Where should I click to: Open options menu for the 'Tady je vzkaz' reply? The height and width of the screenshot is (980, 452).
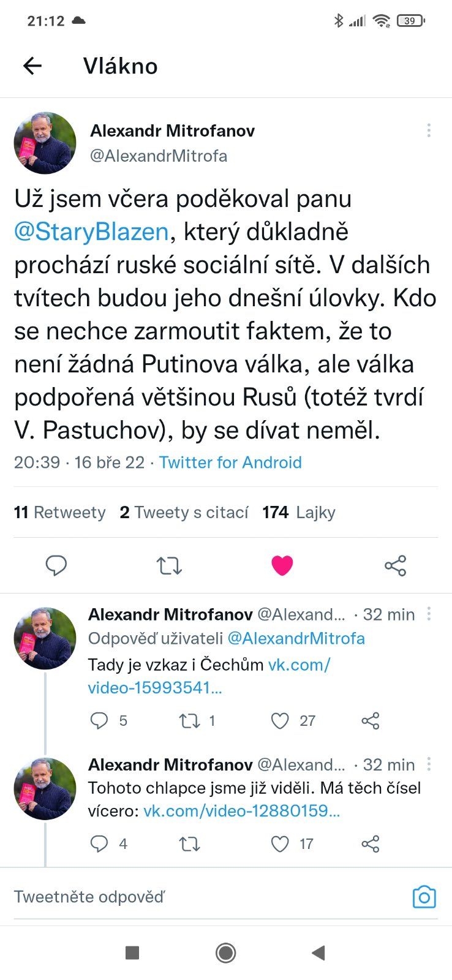point(429,614)
